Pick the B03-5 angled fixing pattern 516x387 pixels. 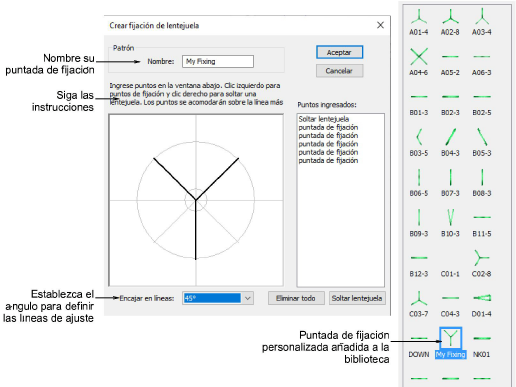coord(419,143)
